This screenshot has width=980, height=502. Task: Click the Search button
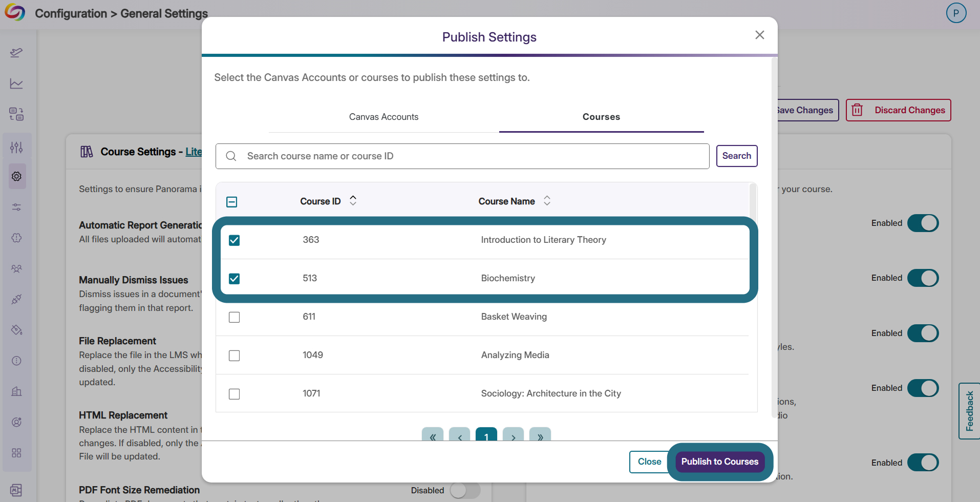click(x=736, y=156)
